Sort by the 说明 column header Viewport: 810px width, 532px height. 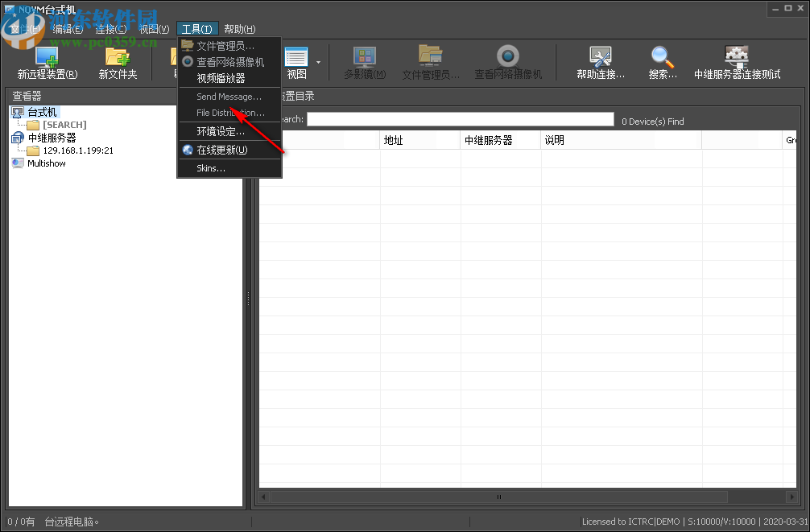(x=621, y=140)
